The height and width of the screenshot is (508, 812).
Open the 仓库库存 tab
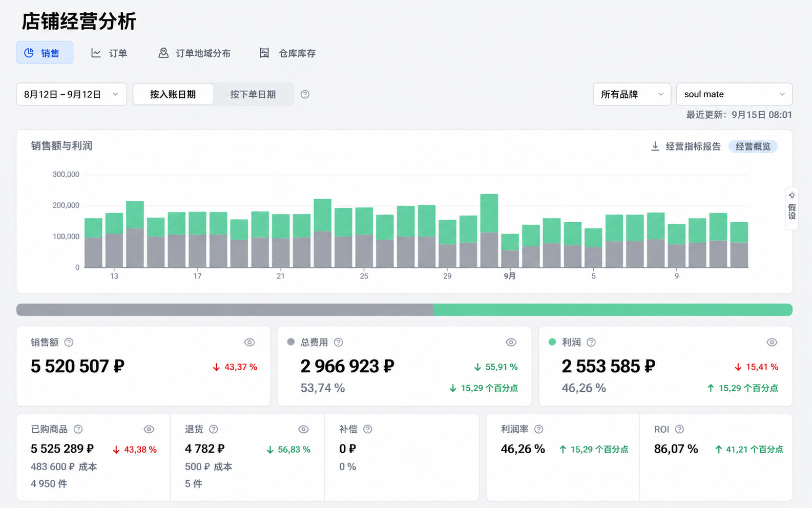[287, 53]
